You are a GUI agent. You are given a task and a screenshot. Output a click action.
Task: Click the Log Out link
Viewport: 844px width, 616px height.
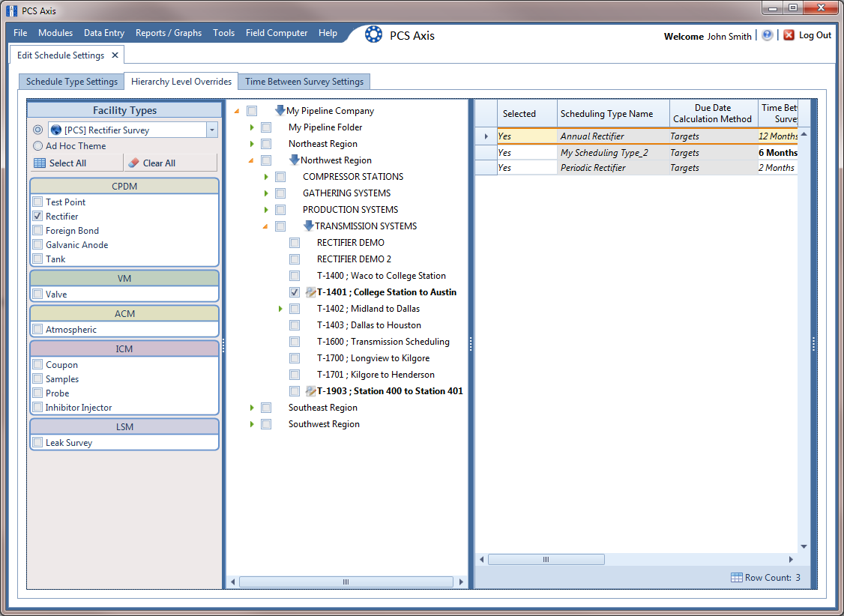tap(815, 35)
